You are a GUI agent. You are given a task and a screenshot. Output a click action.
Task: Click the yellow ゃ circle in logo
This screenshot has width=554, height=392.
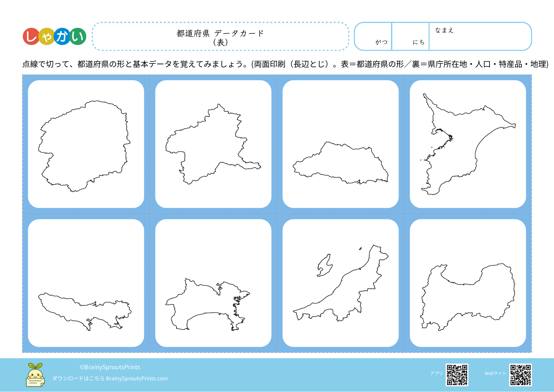point(46,37)
